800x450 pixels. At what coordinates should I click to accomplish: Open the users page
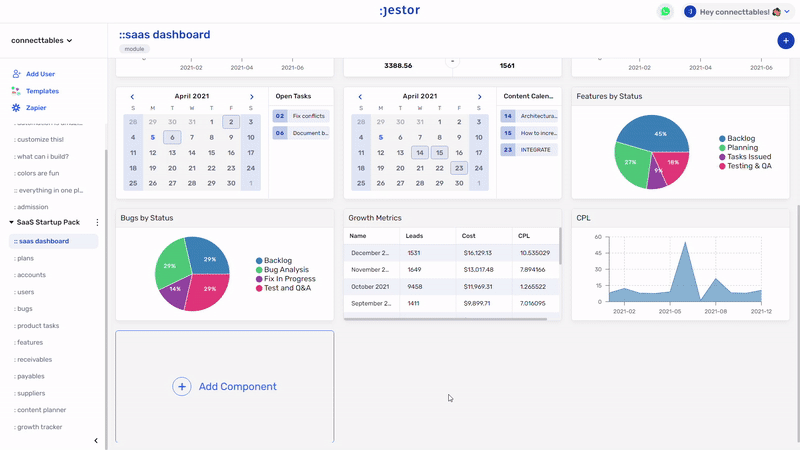click(25, 292)
